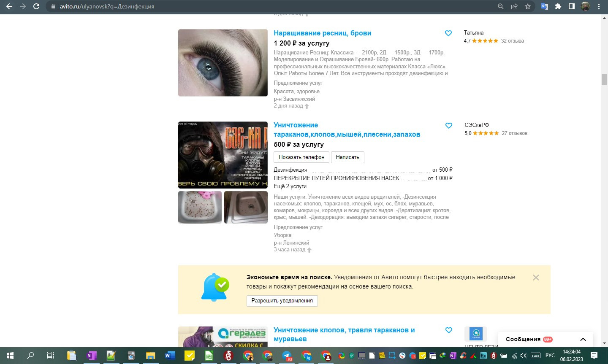Image resolution: width=608 pixels, height=364 pixels.
Task: Expand 'Ещё 2 услуги'
Action: pos(290,186)
